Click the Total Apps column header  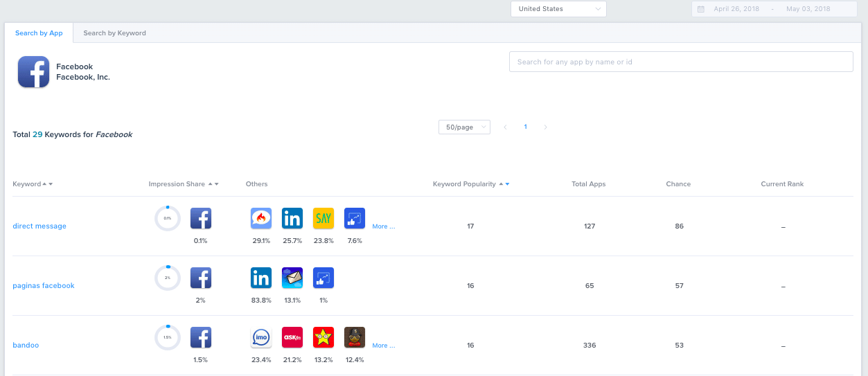click(x=589, y=184)
